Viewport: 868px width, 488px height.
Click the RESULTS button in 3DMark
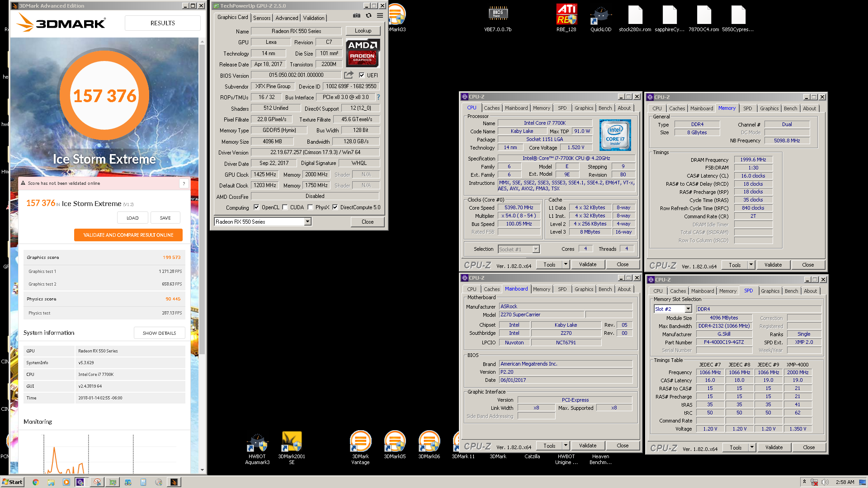point(163,23)
